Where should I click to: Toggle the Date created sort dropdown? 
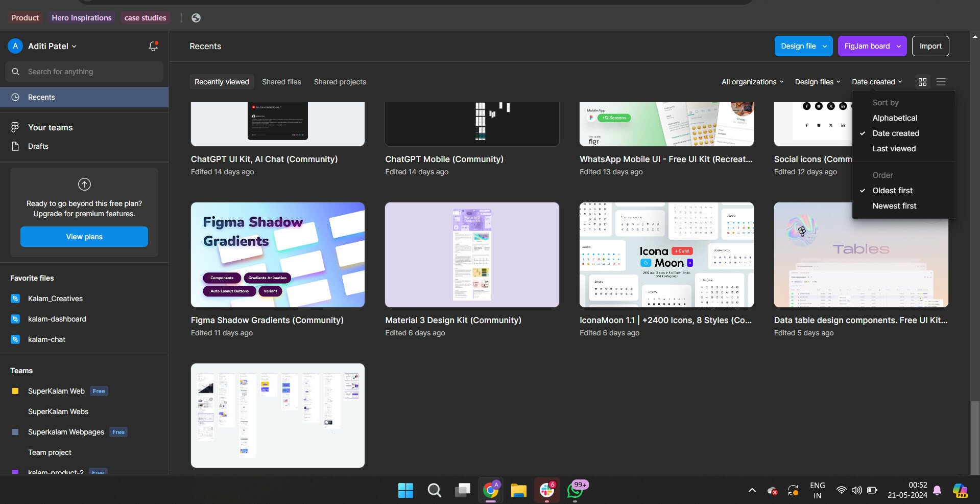[877, 82]
